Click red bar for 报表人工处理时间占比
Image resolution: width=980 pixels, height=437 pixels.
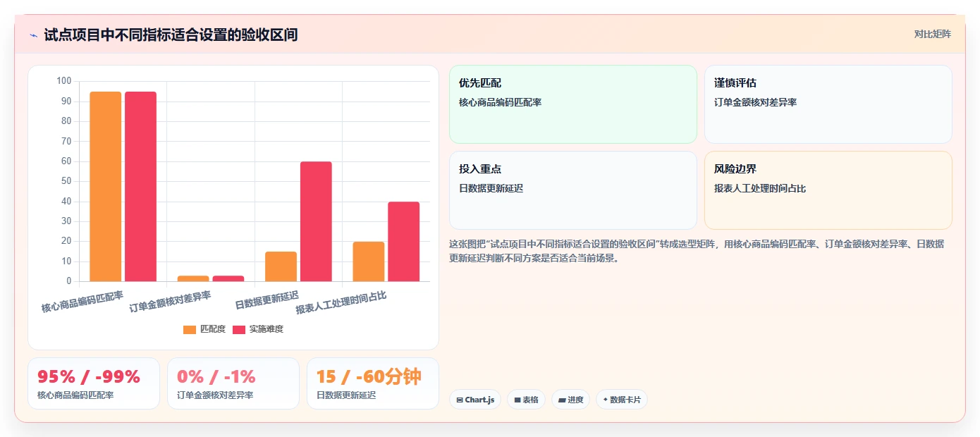(403, 242)
